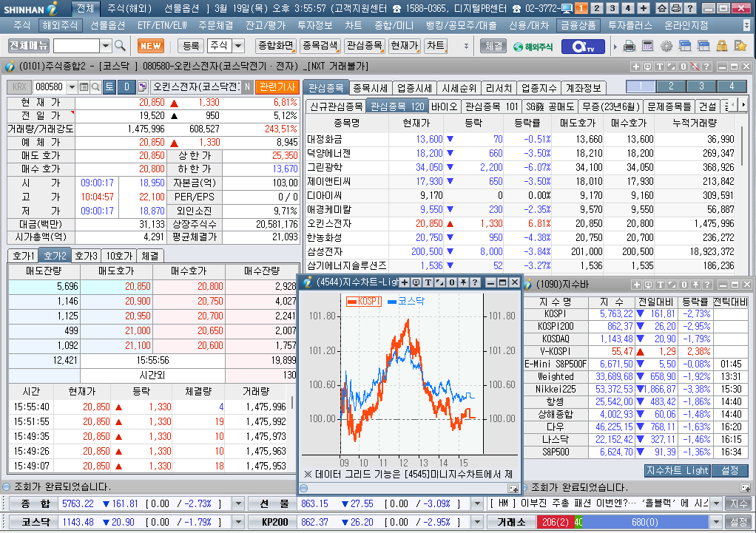Switch to virtual screen 4
756x533 pixels.
628,7
